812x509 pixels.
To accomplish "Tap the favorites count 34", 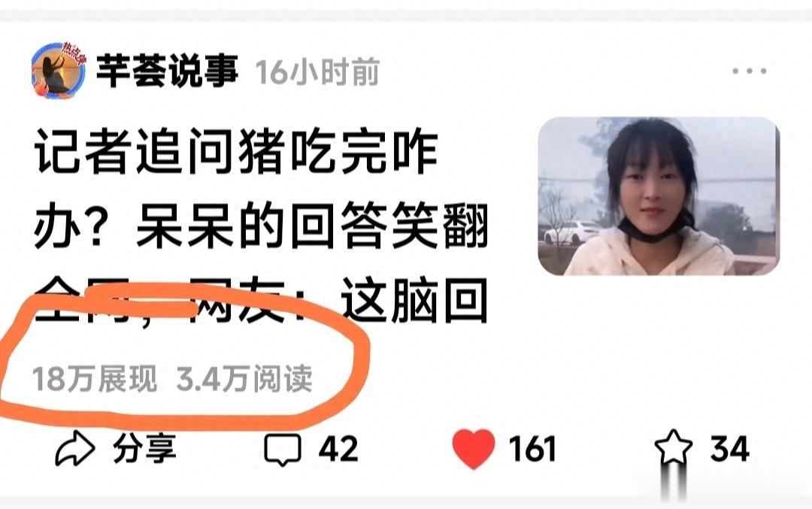I will click(x=729, y=448).
